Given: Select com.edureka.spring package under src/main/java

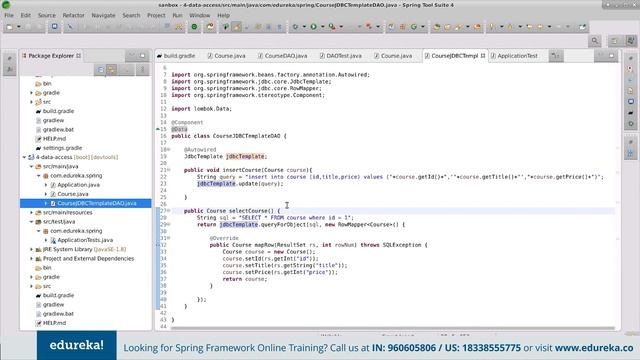Looking at the screenshot, I should click(x=76, y=176).
